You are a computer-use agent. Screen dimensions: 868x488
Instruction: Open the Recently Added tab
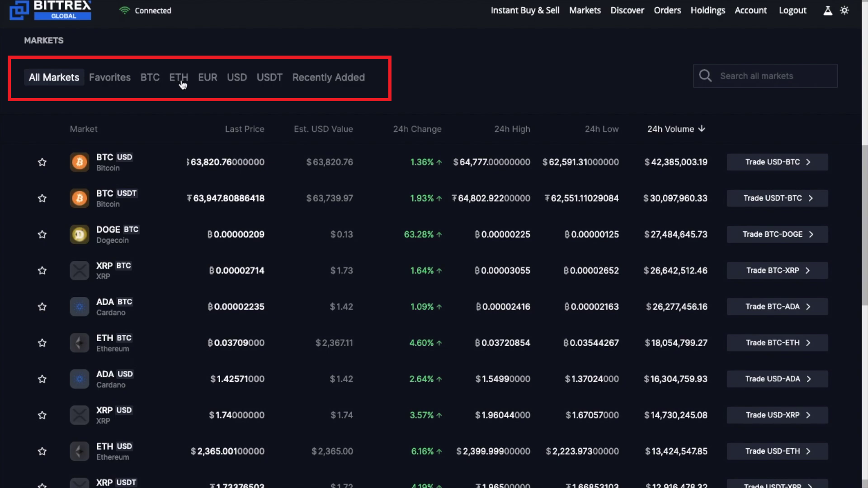329,77
